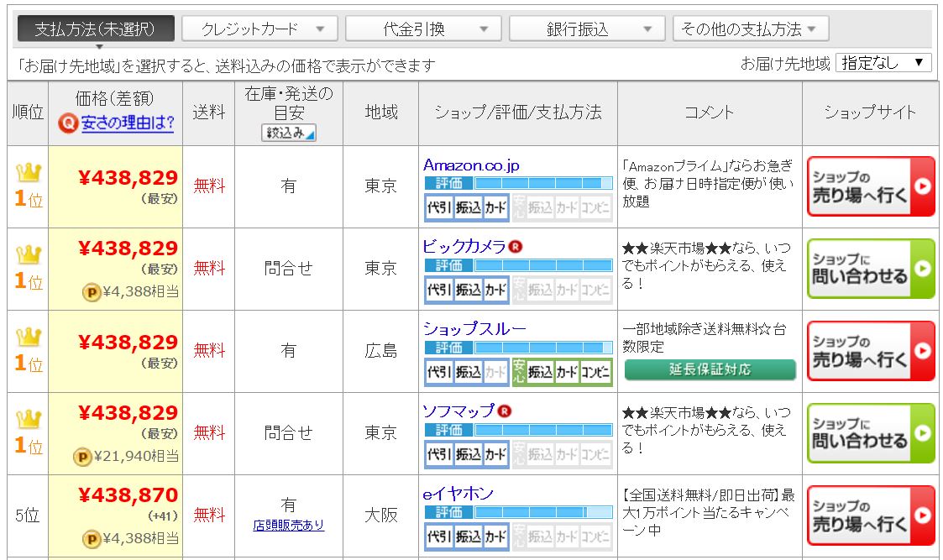943x560 pixels.
Task: Click the Rakuten R icon beside ビックカメラ
Action: click(x=516, y=246)
